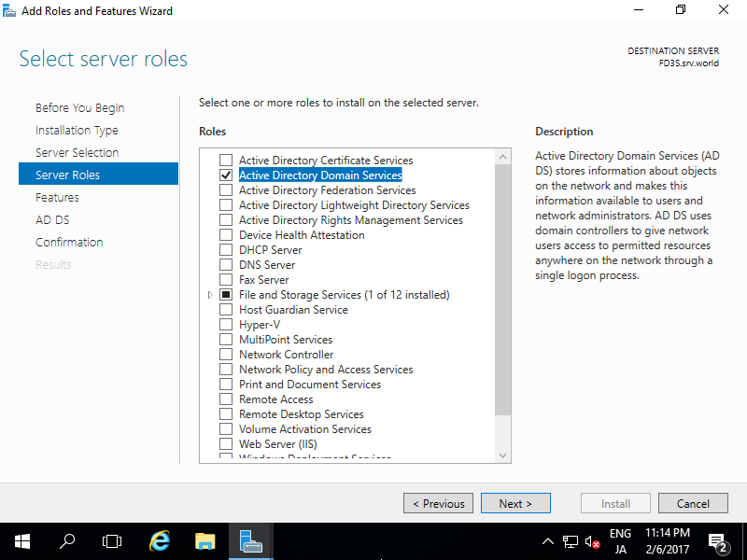Screen dimensions: 747x560
Task: Select the Server Roles step
Action: (x=98, y=175)
